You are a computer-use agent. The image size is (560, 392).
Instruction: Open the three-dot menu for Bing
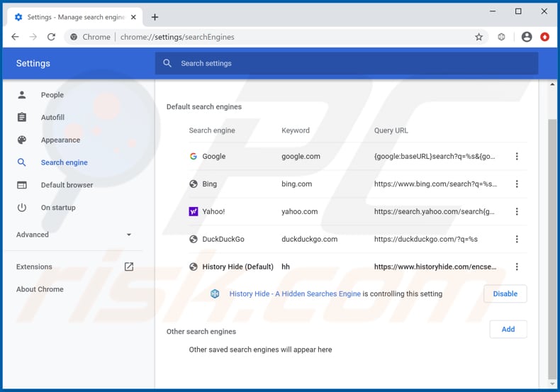click(517, 184)
